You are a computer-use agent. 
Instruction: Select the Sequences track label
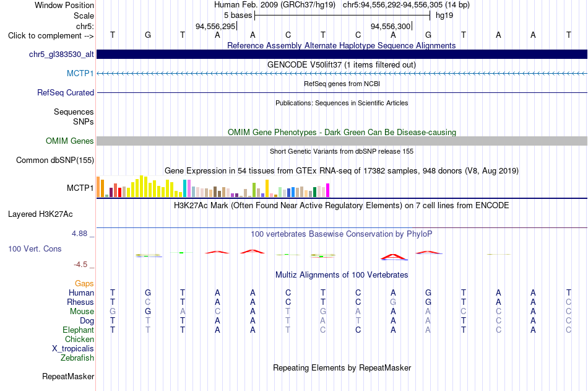pos(74,112)
